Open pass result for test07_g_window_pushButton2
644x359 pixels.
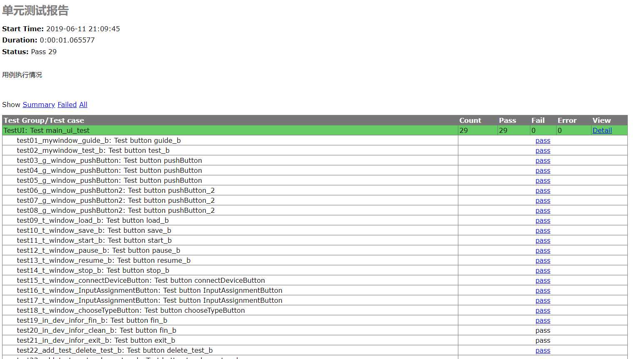tap(543, 200)
